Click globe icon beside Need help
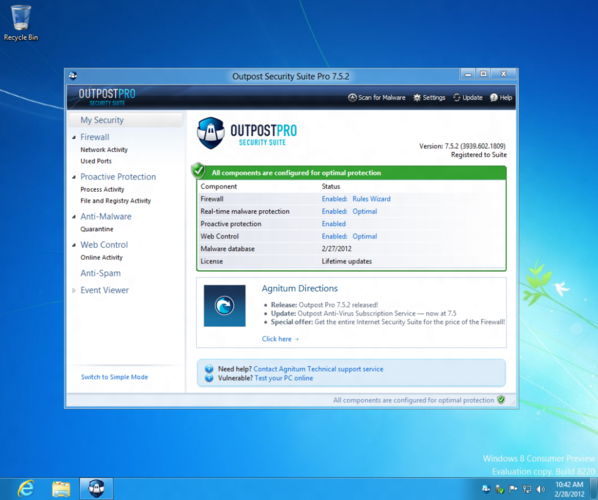The height and width of the screenshot is (500, 598). [209, 369]
